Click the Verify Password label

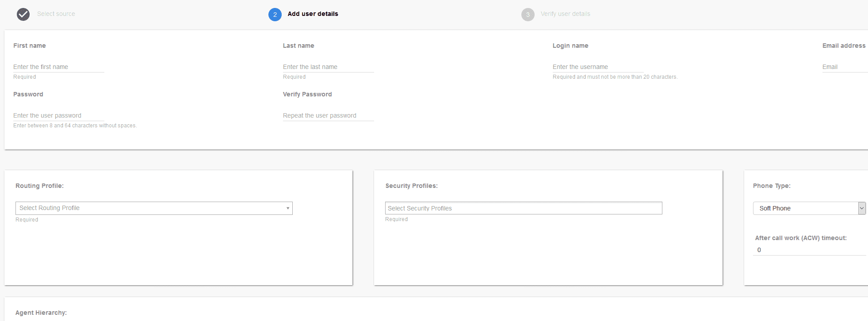point(307,94)
